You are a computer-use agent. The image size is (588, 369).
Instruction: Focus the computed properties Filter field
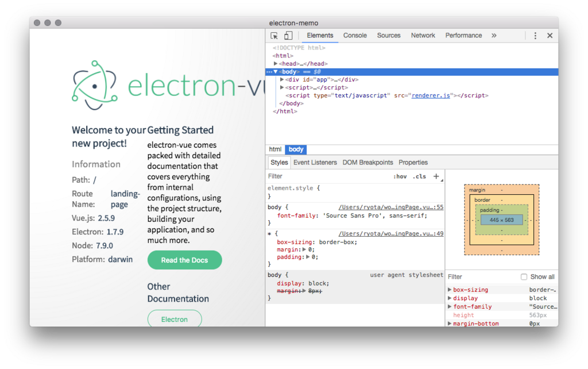(x=482, y=277)
